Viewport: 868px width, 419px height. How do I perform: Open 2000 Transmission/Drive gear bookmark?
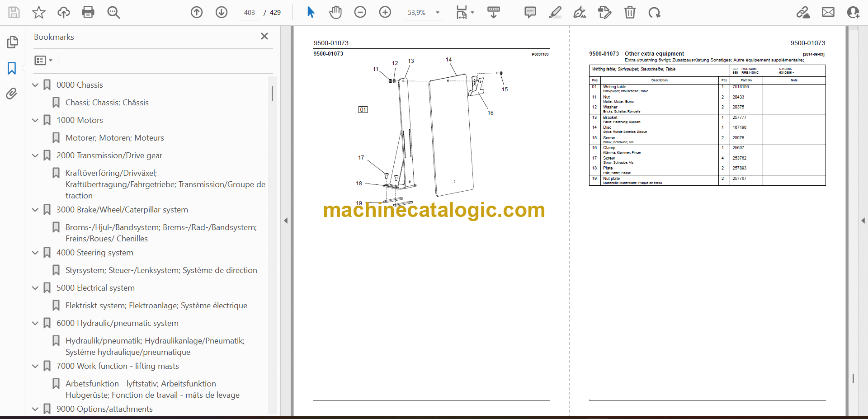(x=109, y=155)
